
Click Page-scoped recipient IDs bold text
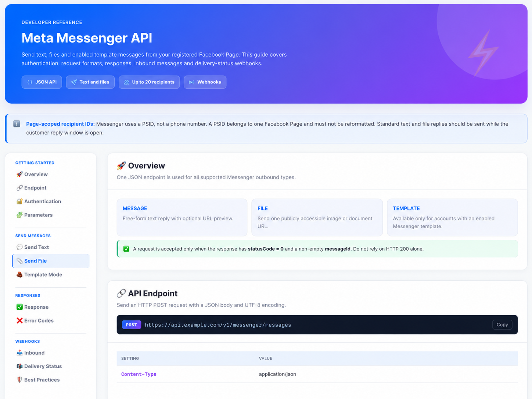[x=60, y=124]
